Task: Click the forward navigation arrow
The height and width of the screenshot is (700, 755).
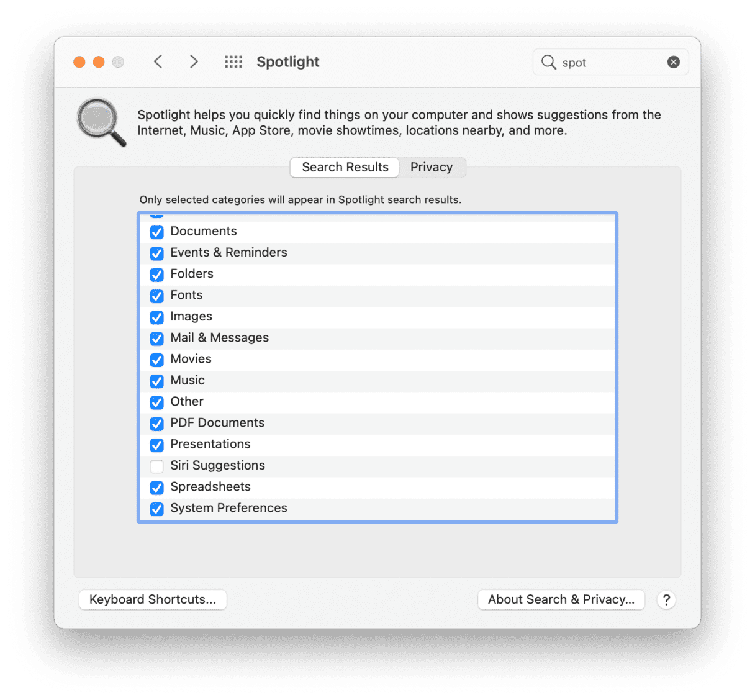Action: 194,61
